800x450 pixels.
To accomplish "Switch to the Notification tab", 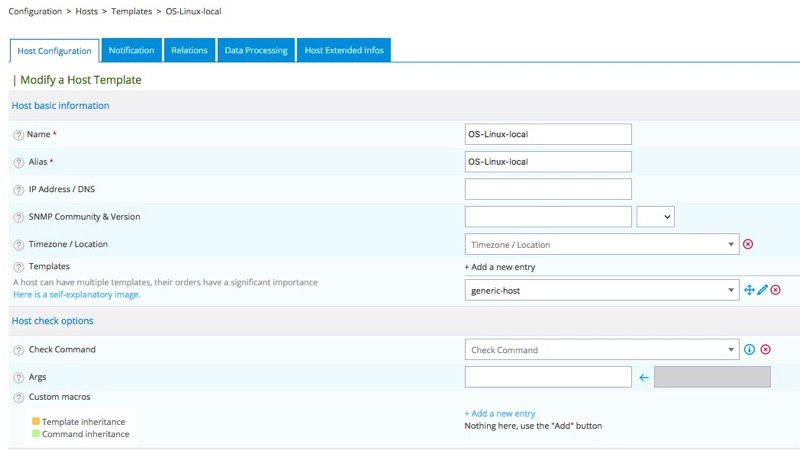I will 131,50.
